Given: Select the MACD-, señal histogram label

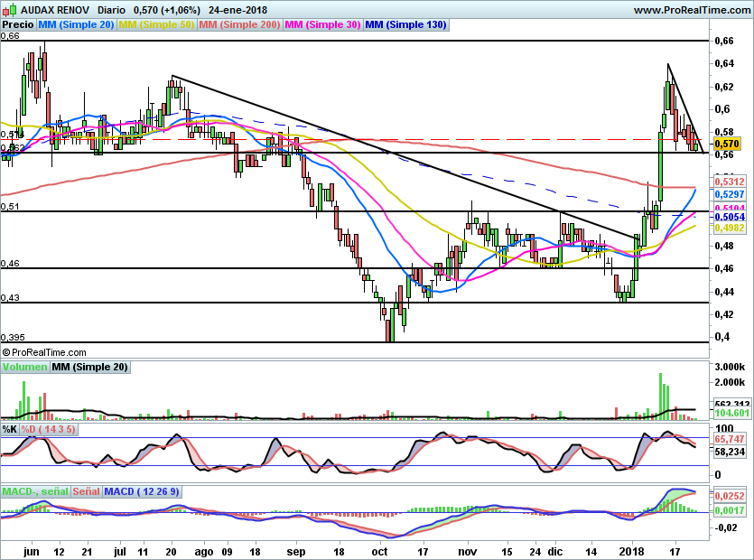Looking at the screenshot, I should pos(35,491).
